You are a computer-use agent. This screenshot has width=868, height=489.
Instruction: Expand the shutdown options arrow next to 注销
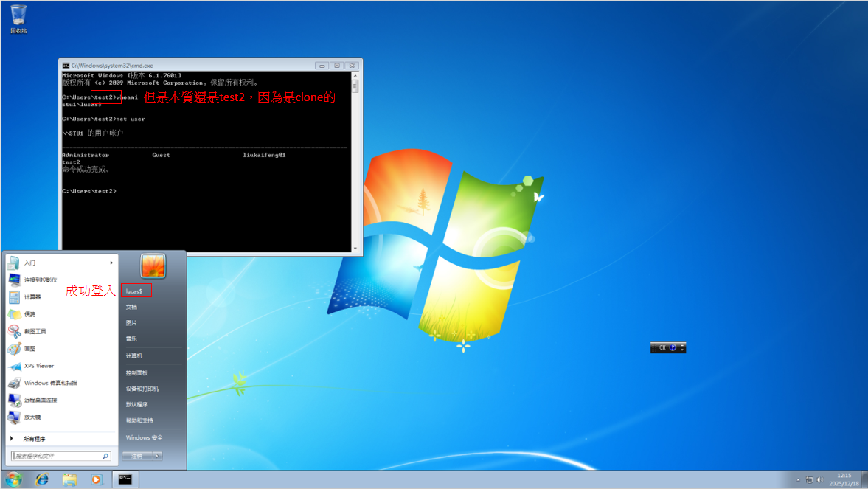point(157,456)
